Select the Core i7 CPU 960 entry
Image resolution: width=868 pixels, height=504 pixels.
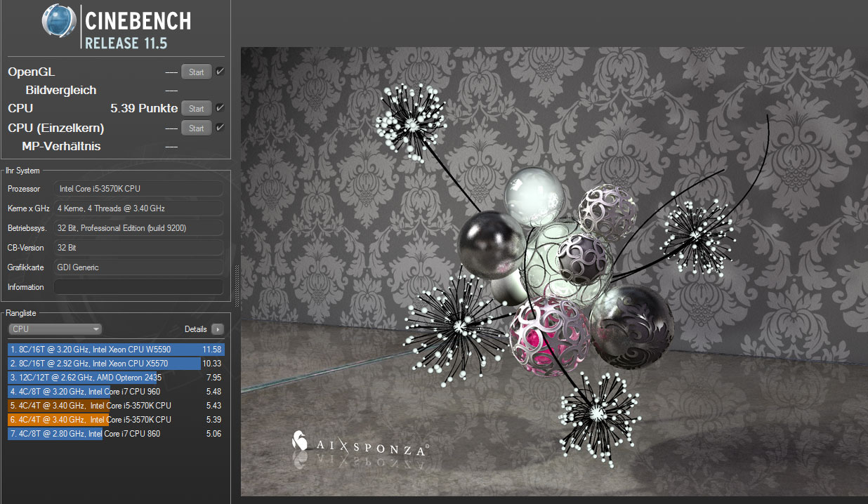(116, 392)
